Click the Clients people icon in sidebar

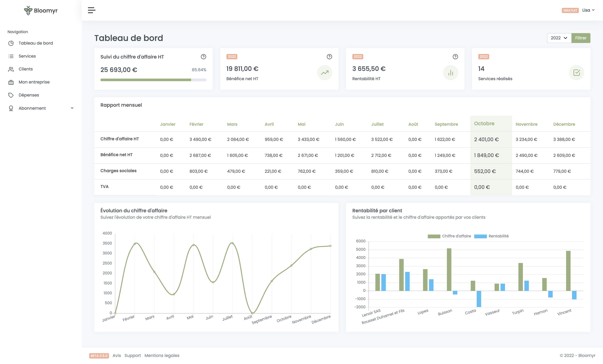[x=11, y=69]
